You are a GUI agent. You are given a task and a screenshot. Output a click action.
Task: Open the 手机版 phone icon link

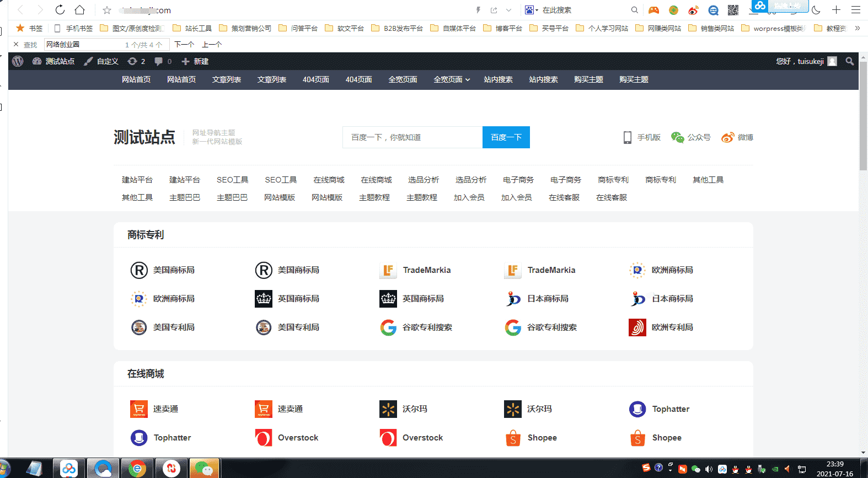642,137
